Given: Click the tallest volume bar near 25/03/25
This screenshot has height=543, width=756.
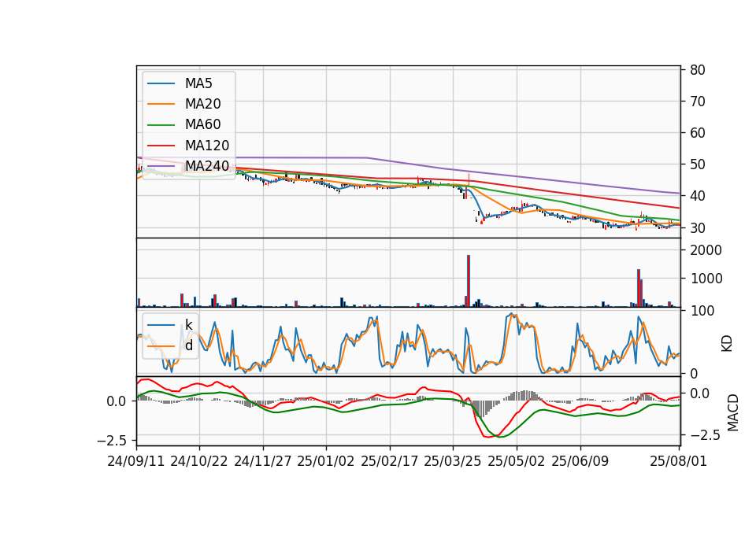Looking at the screenshot, I should tap(468, 281).
